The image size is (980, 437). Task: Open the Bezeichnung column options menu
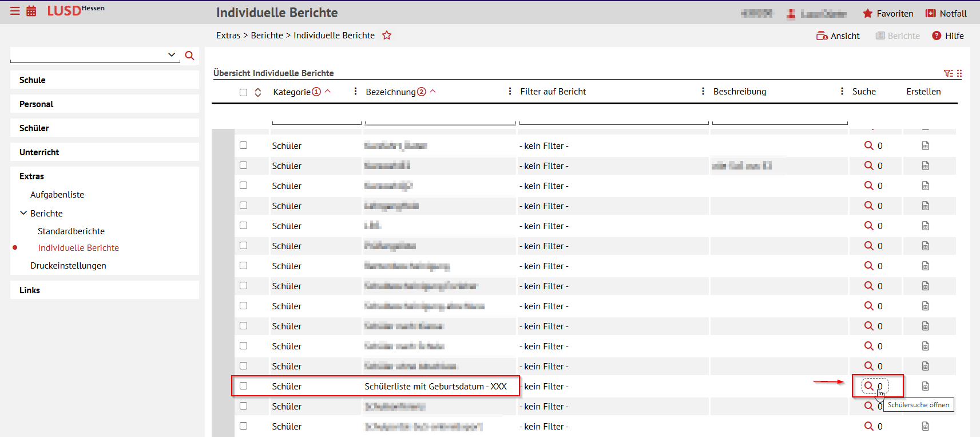coord(510,92)
